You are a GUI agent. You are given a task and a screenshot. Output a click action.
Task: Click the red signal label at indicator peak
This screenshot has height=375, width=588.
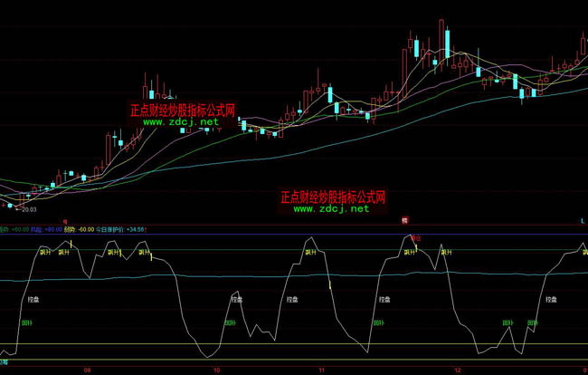point(416,237)
